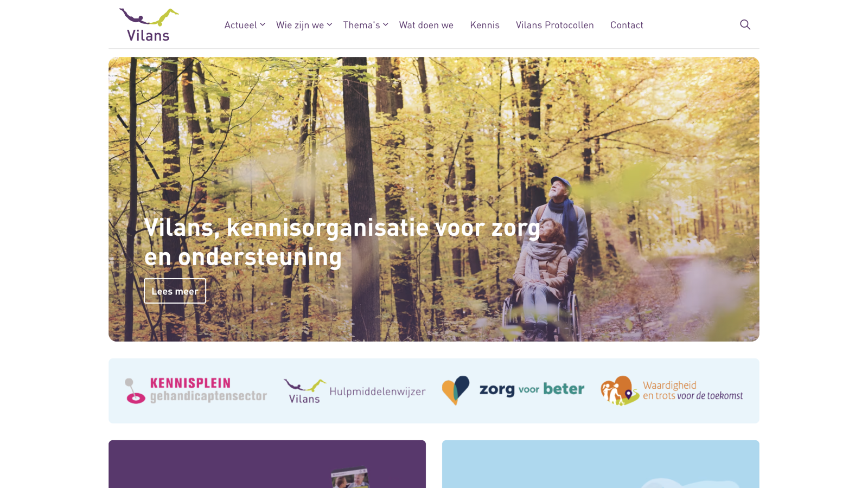Click the Vilans logo in header
The height and width of the screenshot is (488, 868).
click(x=149, y=24)
